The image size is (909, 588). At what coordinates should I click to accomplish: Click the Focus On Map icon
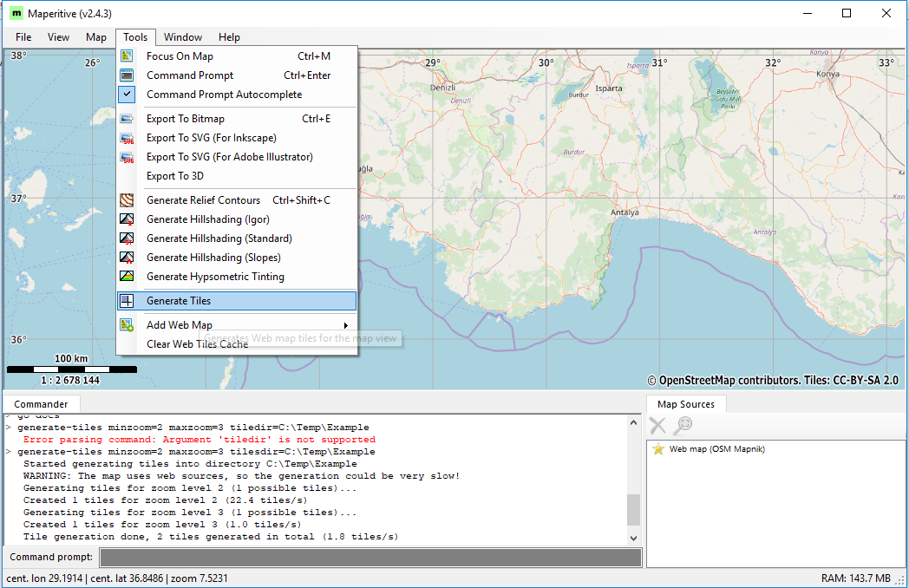tap(128, 56)
